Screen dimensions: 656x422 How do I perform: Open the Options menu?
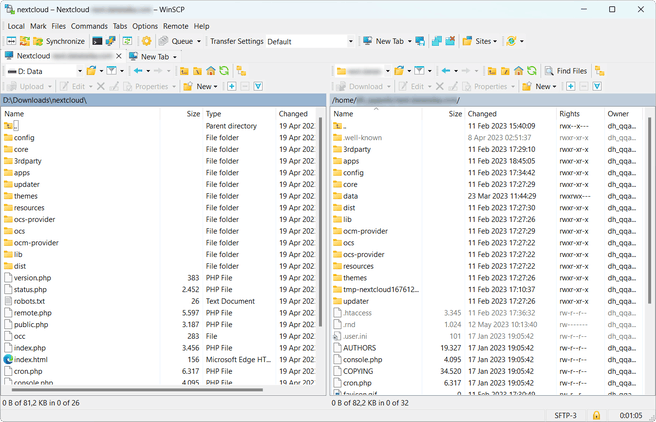click(x=145, y=26)
